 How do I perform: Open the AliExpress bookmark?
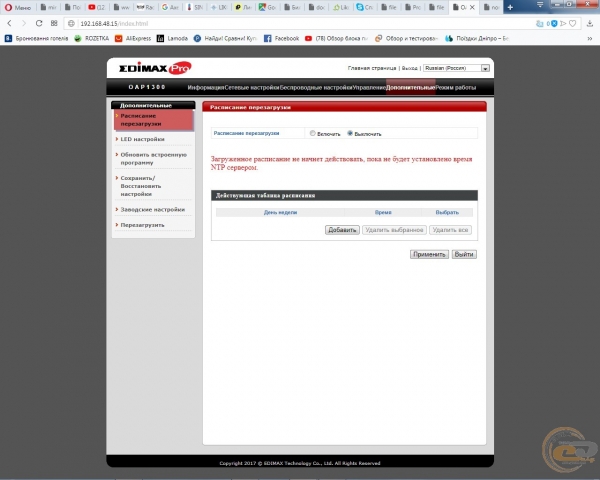click(x=133, y=38)
